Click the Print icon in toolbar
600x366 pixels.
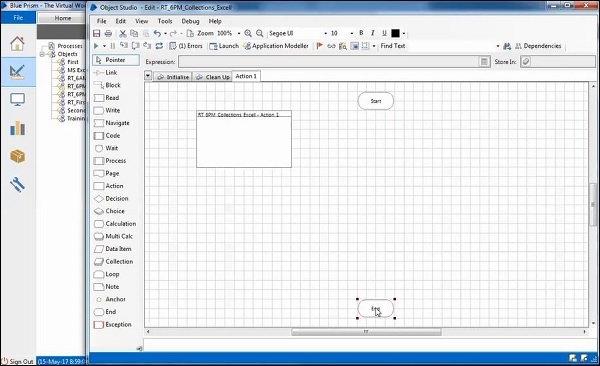[108, 33]
